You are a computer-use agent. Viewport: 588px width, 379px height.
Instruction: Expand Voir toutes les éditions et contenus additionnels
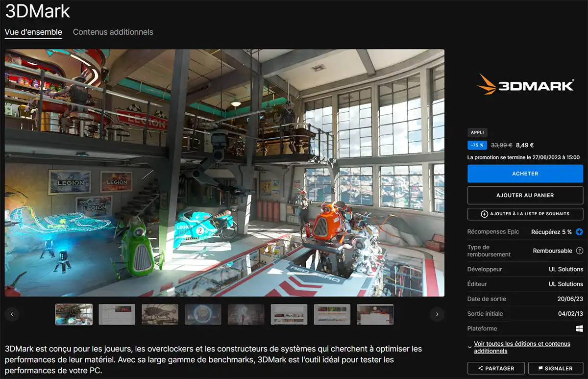522,346
